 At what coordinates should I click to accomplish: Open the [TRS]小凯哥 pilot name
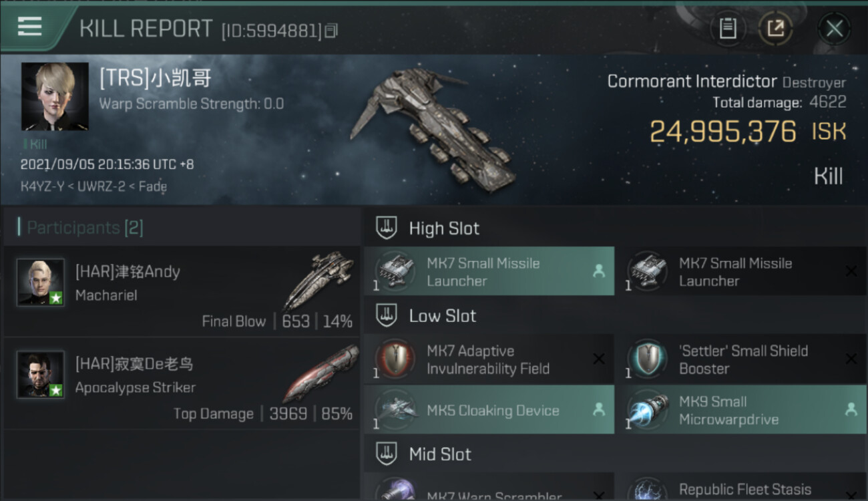coord(156,78)
